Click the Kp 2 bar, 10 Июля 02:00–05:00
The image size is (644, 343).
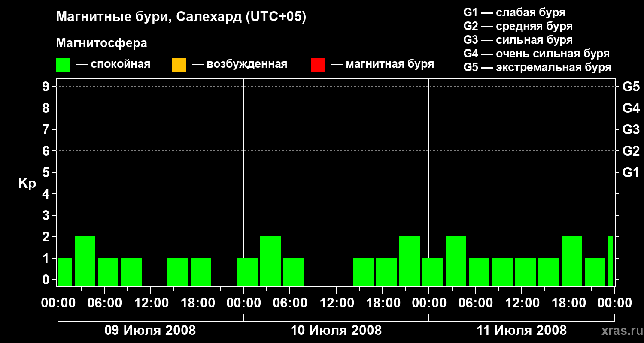(x=270, y=261)
